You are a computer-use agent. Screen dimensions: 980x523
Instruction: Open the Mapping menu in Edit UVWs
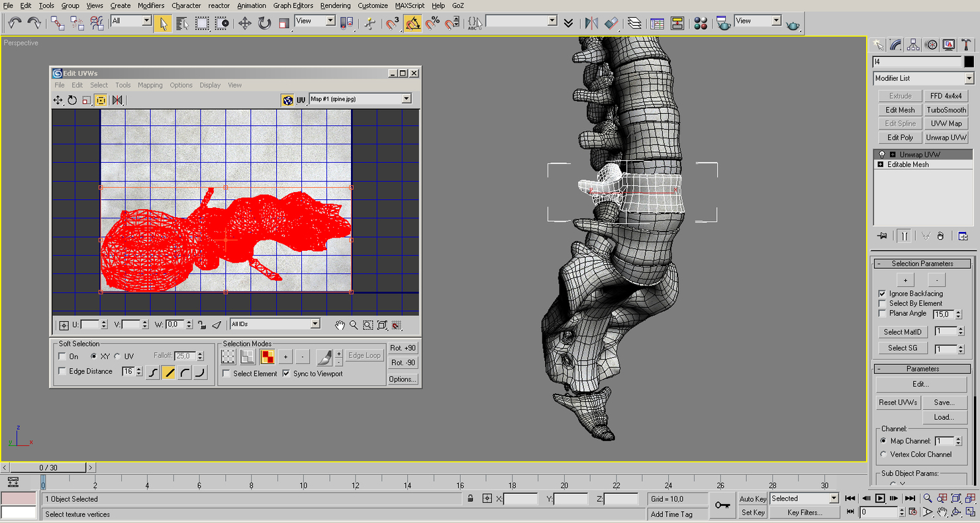[x=150, y=85]
